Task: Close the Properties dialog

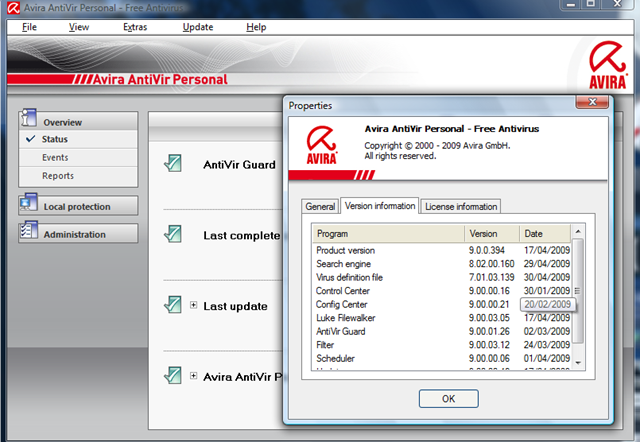Action: (592, 102)
